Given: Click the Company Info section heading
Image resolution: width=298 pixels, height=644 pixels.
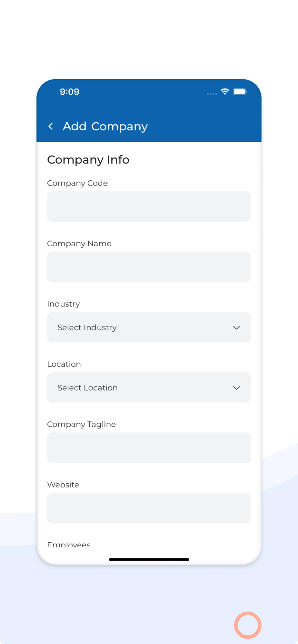Looking at the screenshot, I should click(x=88, y=160).
